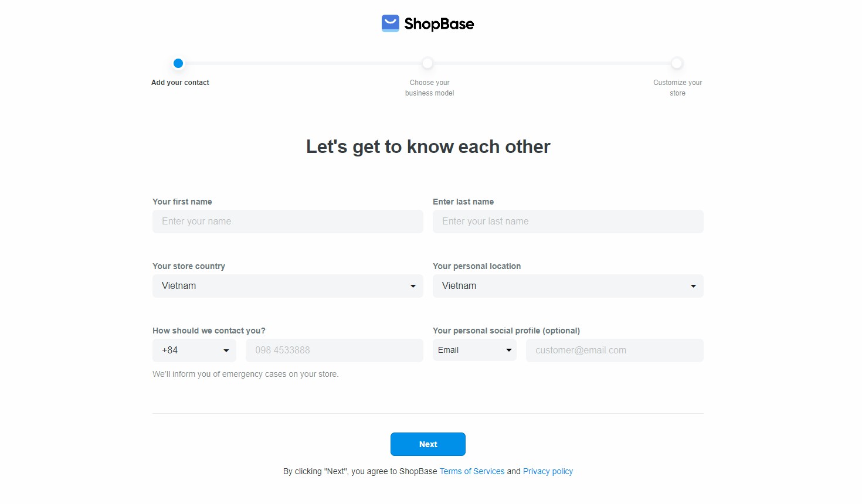Click the 'Choose your business model' step circle
The width and height of the screenshot is (862, 504).
click(427, 63)
